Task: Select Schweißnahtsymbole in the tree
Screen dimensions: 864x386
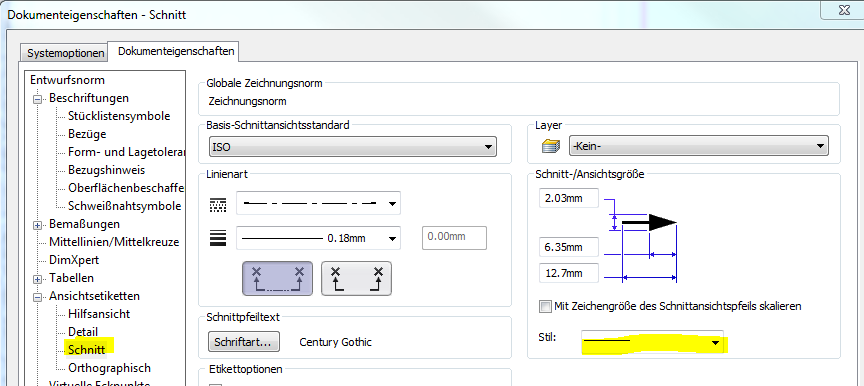Action: [x=125, y=206]
